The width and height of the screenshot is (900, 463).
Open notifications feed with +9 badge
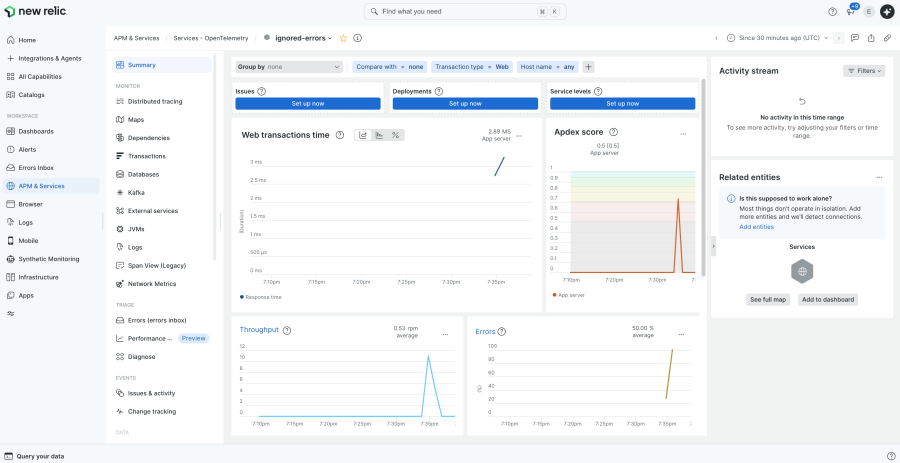851,11
